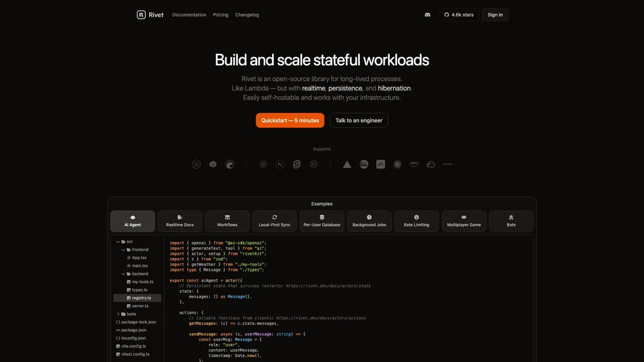Click Talk to an engineer

[x=359, y=120]
